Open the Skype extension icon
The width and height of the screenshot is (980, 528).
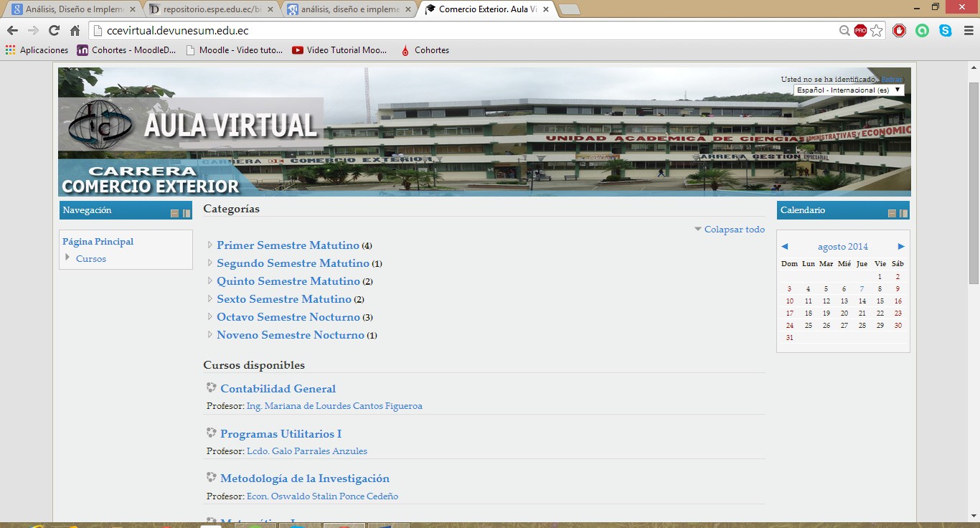click(x=946, y=31)
